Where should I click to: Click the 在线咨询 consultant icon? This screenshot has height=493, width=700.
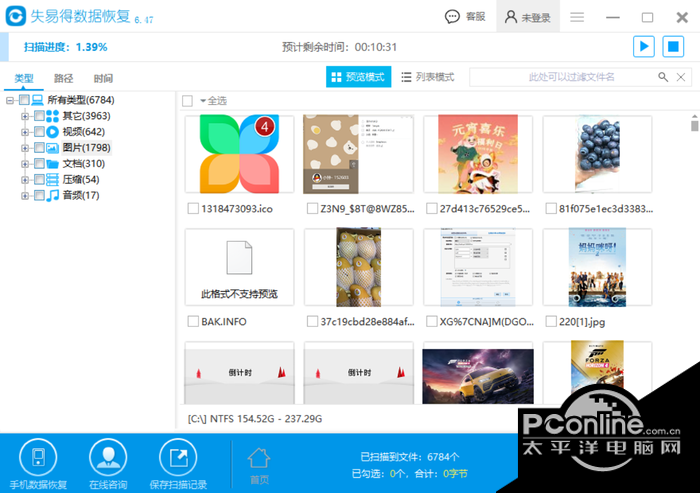pos(108,457)
